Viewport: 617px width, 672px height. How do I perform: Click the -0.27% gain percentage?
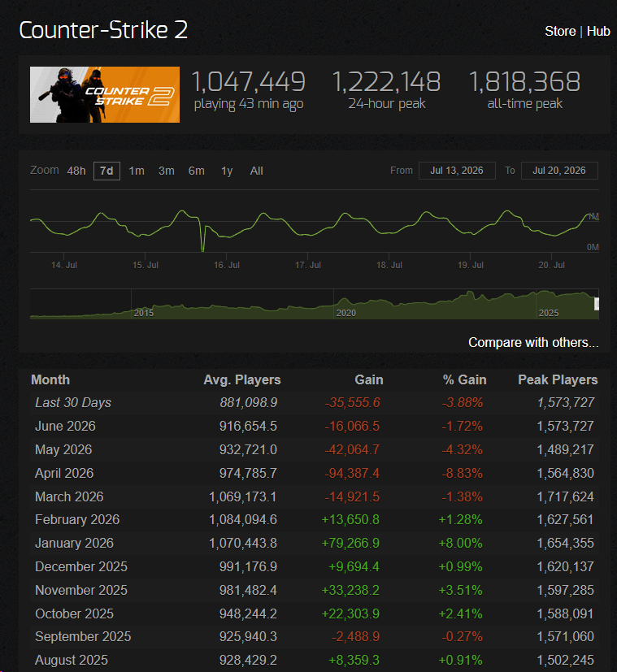463,636
